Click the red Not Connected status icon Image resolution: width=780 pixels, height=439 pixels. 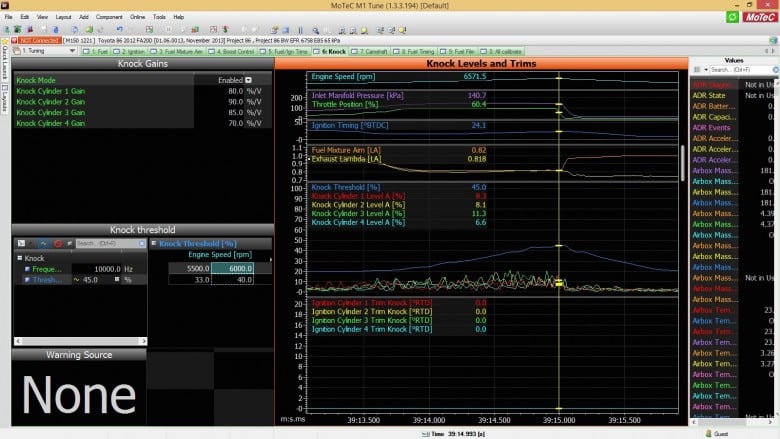[x=14, y=40]
